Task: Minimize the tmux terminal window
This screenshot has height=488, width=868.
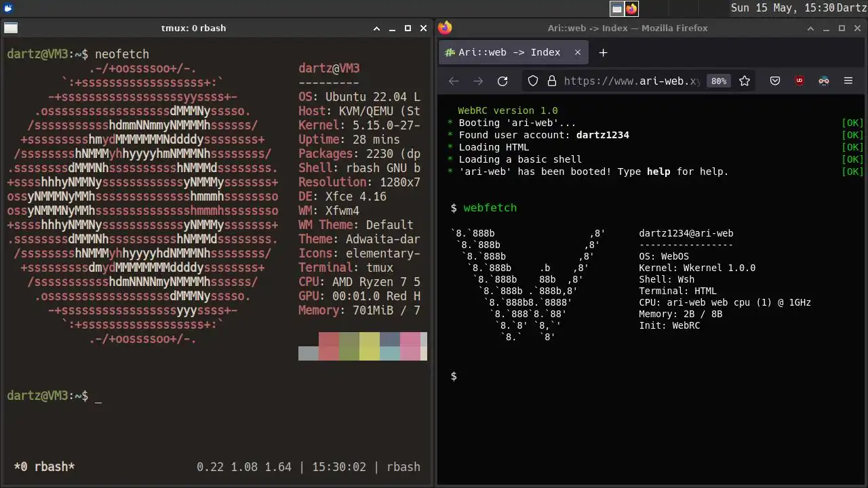Action: [x=392, y=28]
